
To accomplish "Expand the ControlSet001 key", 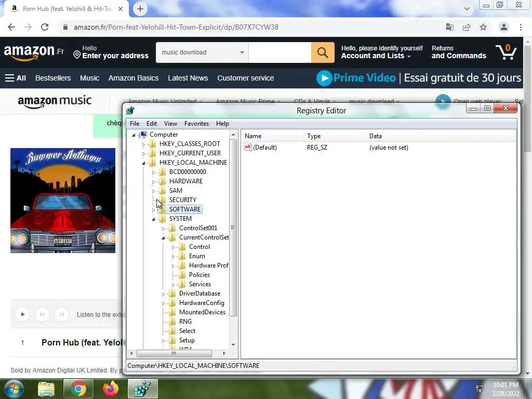I will (163, 229).
